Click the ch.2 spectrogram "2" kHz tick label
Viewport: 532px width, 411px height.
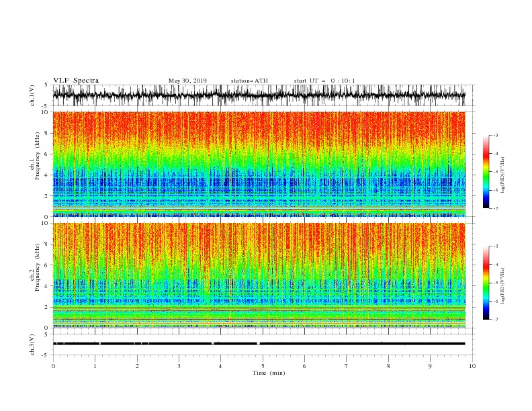[46, 307]
